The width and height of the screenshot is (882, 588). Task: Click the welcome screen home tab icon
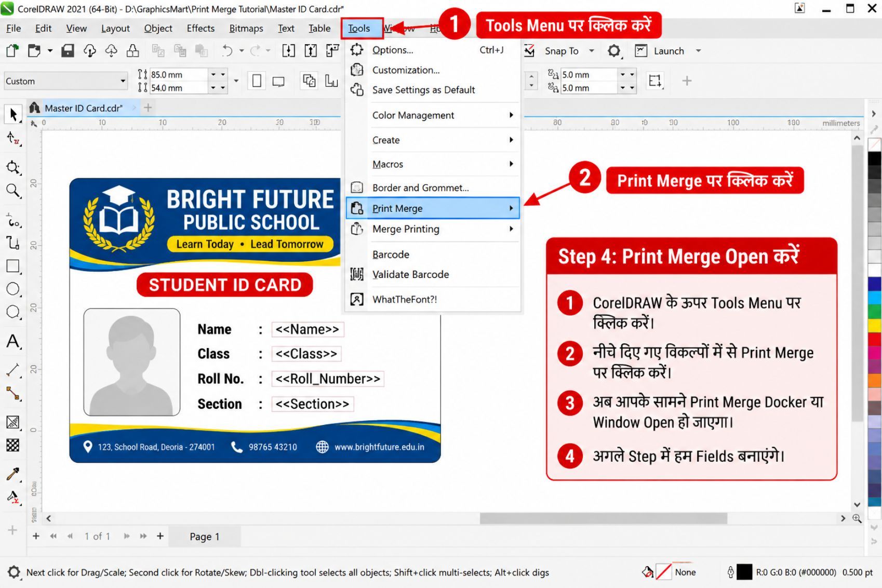pos(35,108)
